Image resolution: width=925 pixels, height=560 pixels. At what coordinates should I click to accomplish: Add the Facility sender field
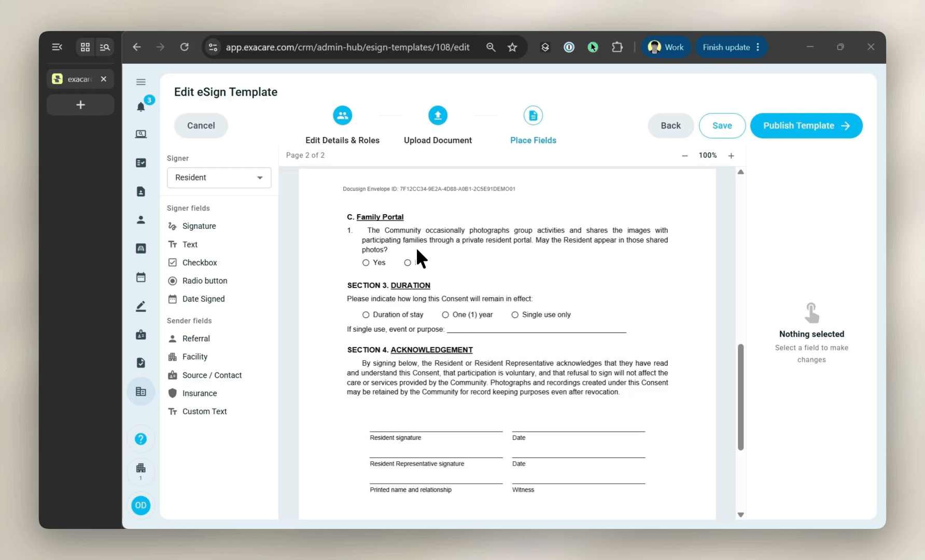[x=188, y=357]
